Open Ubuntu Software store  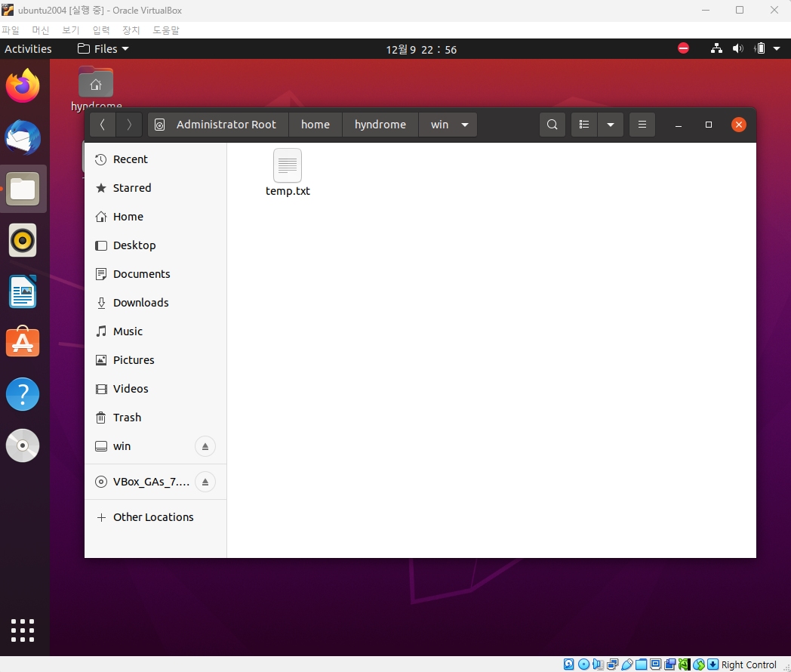23,343
